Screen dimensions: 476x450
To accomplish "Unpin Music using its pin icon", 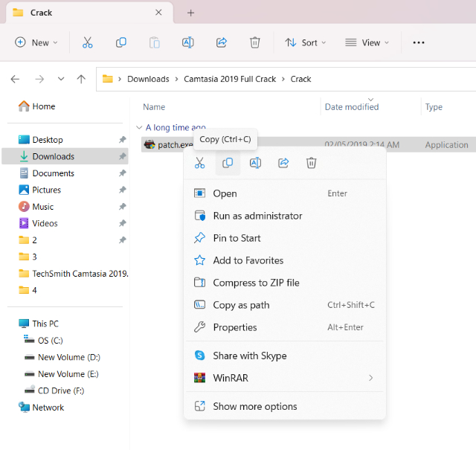I will pos(122,207).
